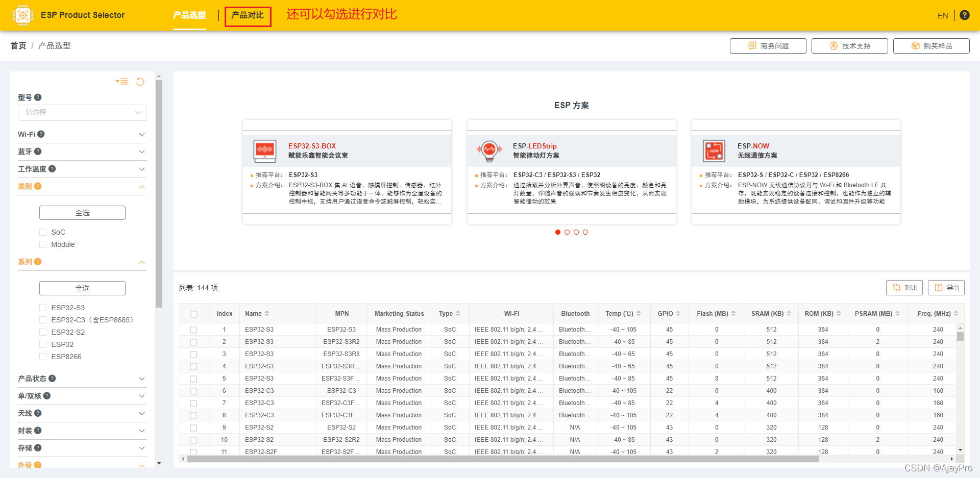Open the ESP32-S3-BOX solution thumbnail icon

265,151
